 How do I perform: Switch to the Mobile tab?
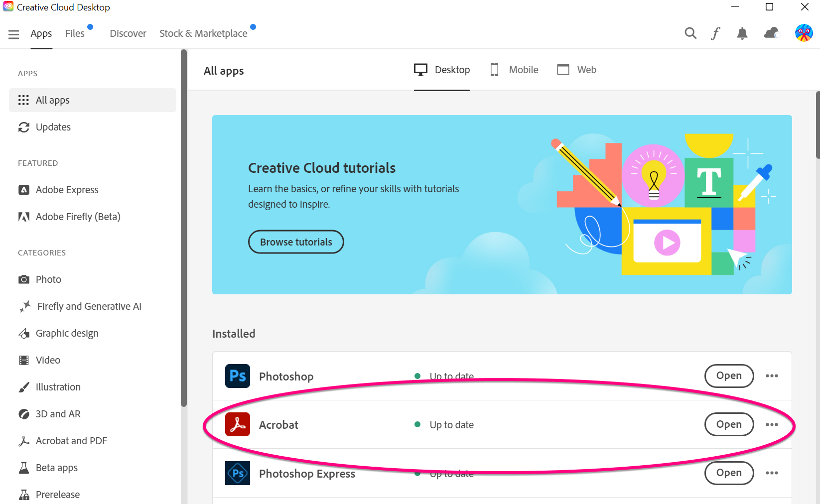click(514, 70)
